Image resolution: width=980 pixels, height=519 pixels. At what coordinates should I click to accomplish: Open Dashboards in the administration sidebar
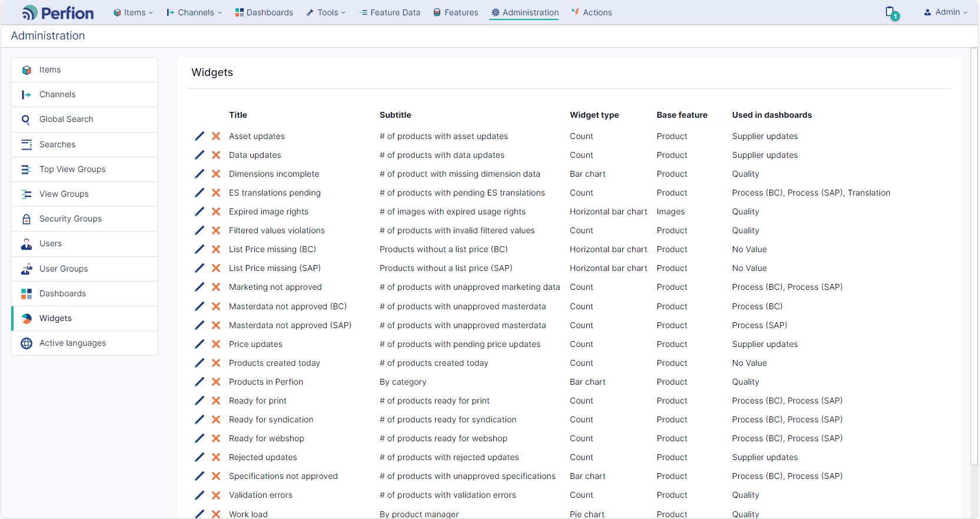tap(84, 293)
